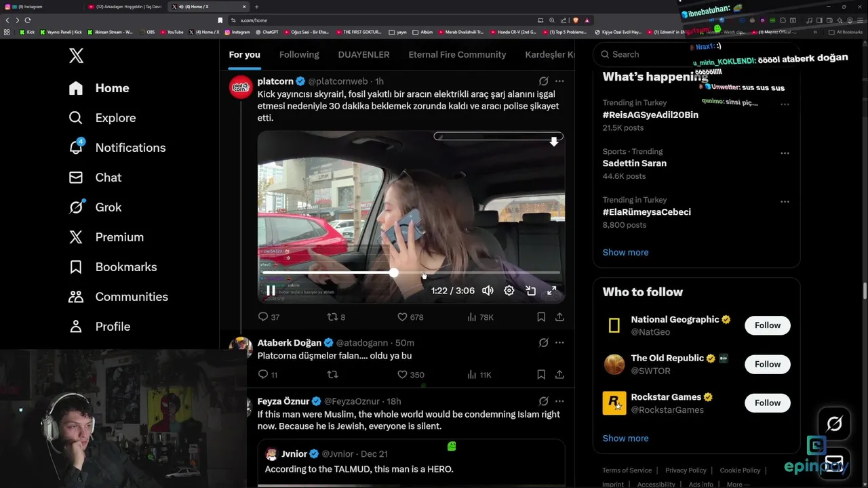Click Brave Rewards triangle icon
This screenshot has height=488, width=868.
click(587, 20)
